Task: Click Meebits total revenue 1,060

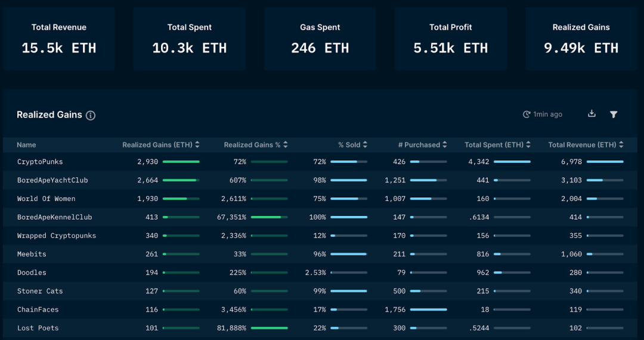Action: point(572,254)
